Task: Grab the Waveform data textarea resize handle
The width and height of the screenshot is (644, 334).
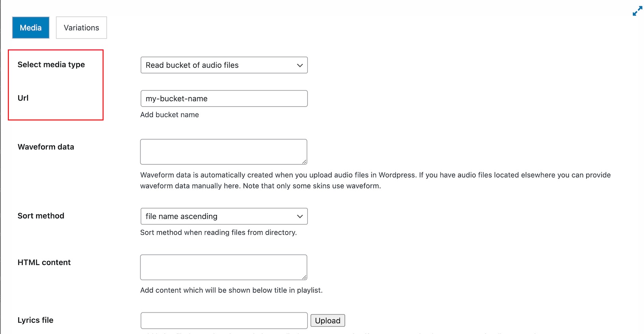Action: tap(304, 162)
